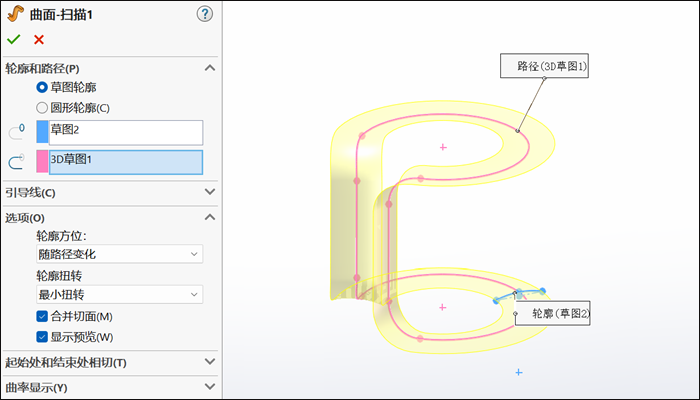This screenshot has height=400, width=700.
Task: Select the 圆形轮廓 radio button
Action: pyautogui.click(x=42, y=107)
